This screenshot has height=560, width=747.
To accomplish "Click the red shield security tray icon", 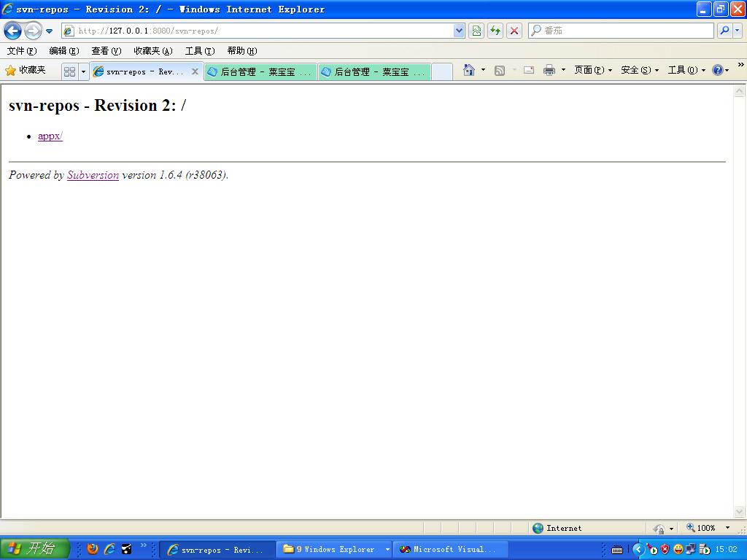I will pos(665,550).
